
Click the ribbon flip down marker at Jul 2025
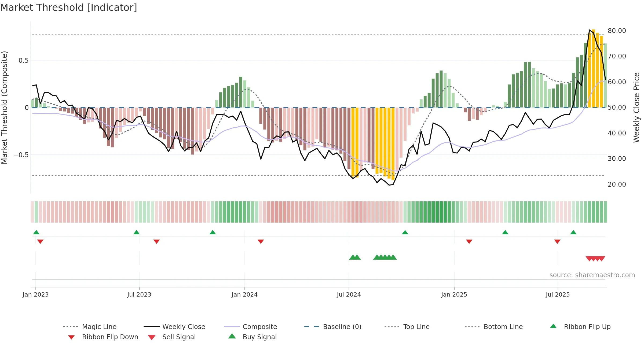coord(557,242)
